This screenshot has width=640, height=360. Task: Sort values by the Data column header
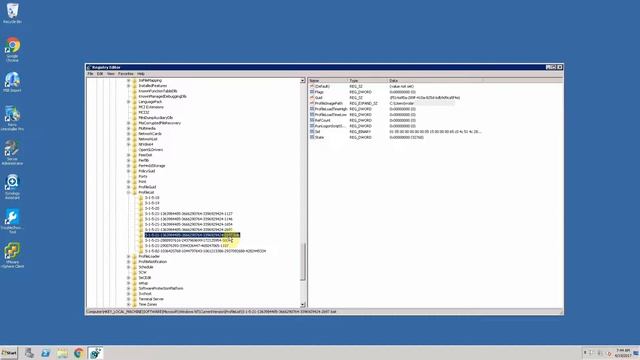435,81
